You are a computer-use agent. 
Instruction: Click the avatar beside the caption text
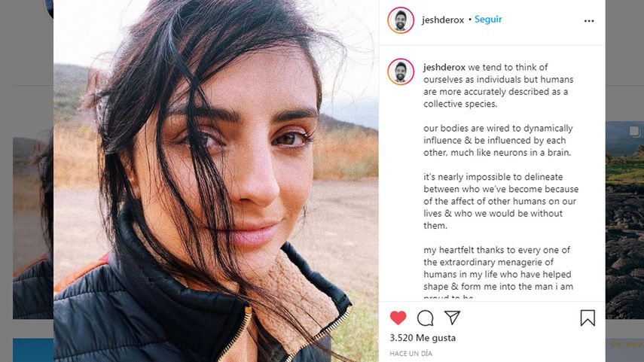point(401,71)
